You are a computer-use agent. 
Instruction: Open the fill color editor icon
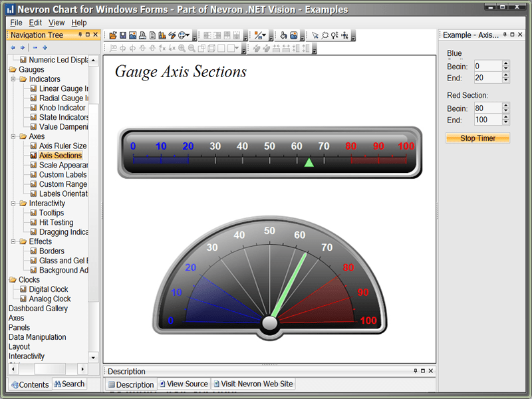(283, 35)
